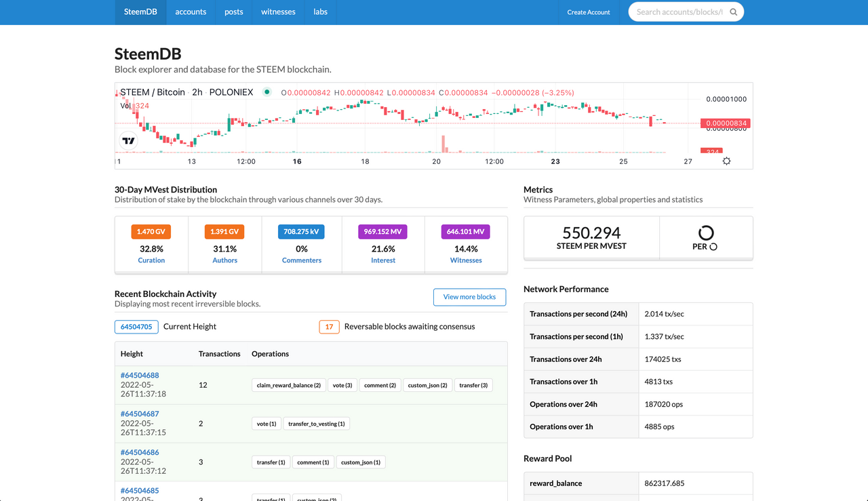Click transfer_to_vesting (1) operation tag
Image resolution: width=868 pixels, height=501 pixels.
pos(317,424)
